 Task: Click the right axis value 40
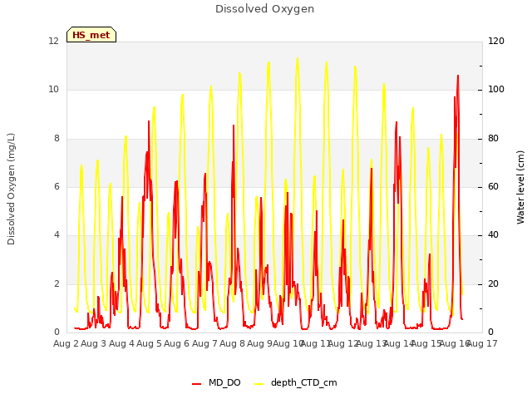coord(493,235)
